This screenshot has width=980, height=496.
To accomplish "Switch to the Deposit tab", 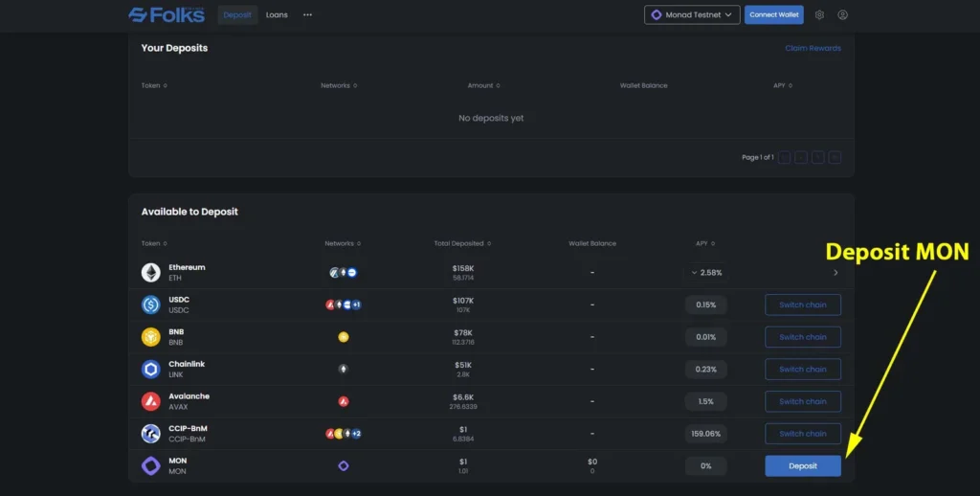I will (237, 14).
